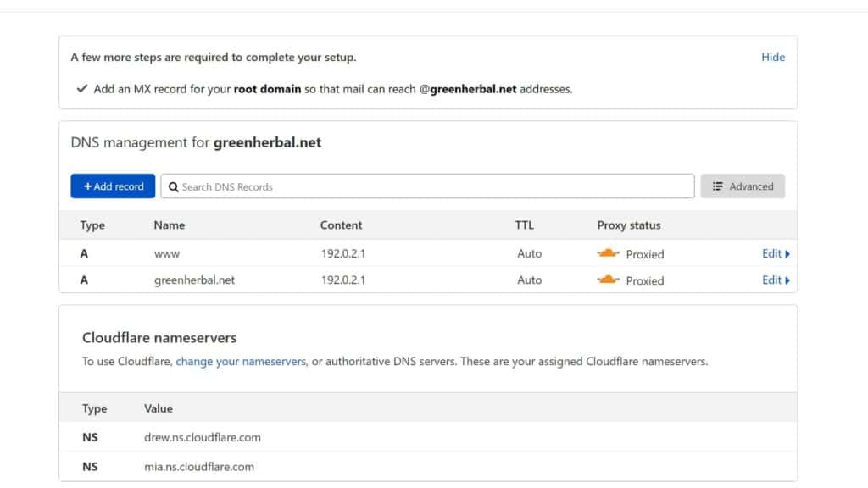Toggle proxy cloud icon for greenherbal.net record

pyautogui.click(x=608, y=280)
